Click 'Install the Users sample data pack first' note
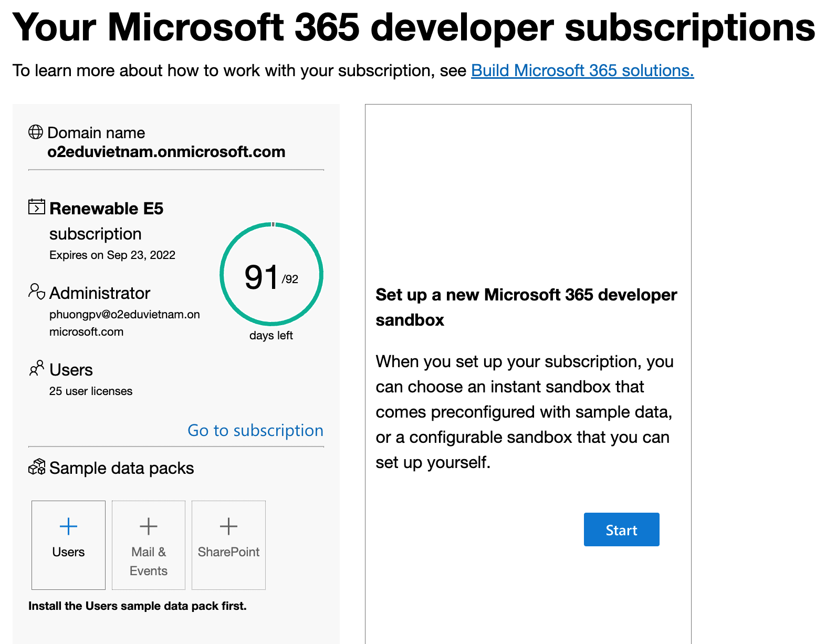836x644 pixels. pos(138,606)
